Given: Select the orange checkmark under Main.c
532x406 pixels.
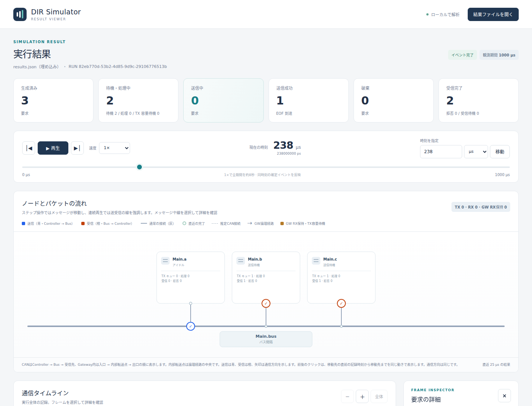Looking at the screenshot, I should pyautogui.click(x=341, y=303).
